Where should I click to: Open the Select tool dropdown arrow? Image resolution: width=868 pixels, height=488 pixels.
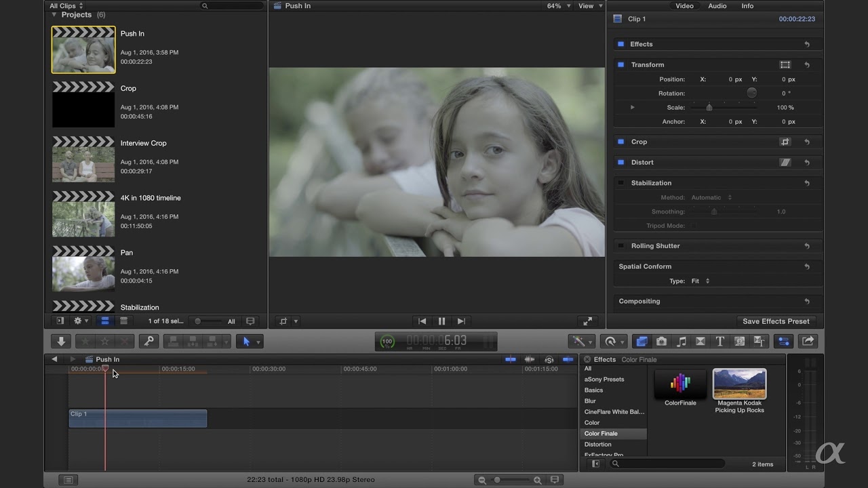258,342
